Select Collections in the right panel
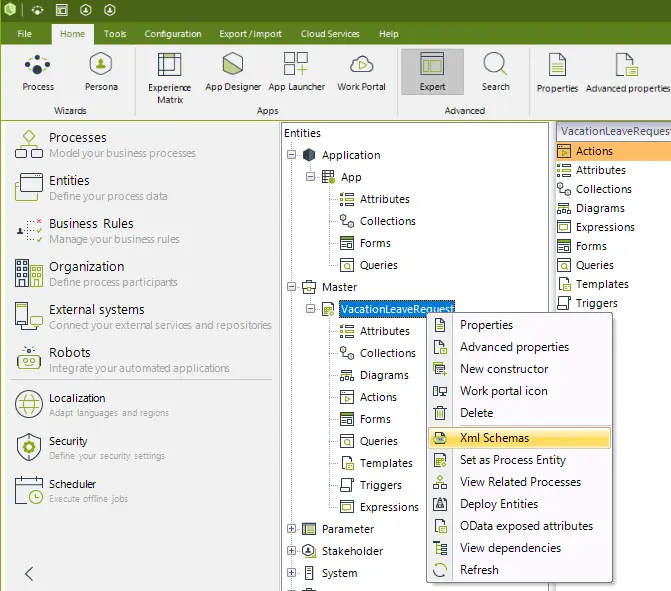Viewport: 671px width, 591px height. point(594,189)
